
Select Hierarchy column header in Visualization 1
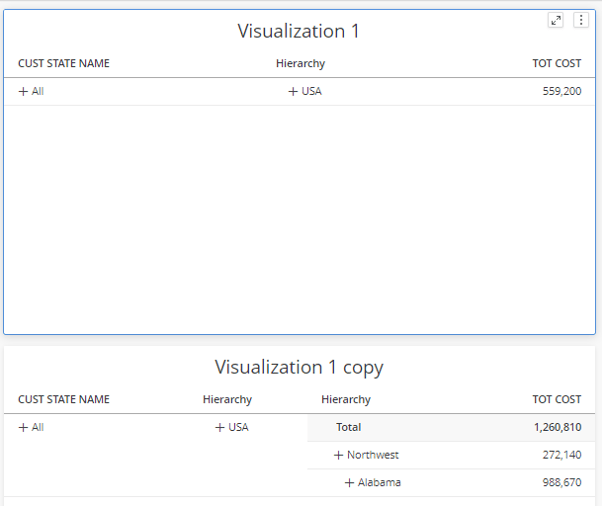pos(301,63)
